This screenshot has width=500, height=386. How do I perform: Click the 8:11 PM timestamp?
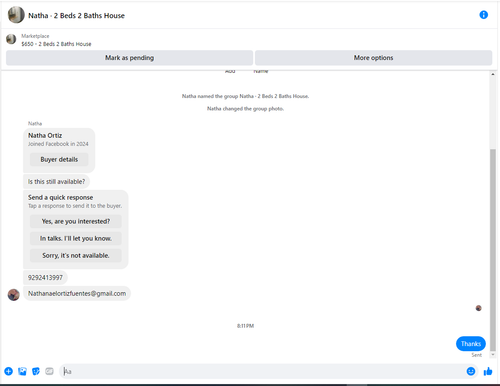(245, 326)
